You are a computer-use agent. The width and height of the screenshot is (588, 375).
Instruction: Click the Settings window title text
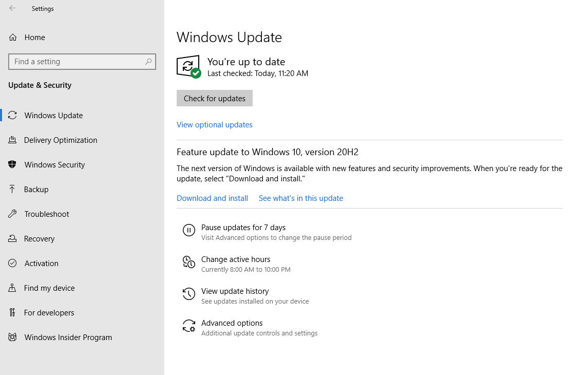coord(43,9)
